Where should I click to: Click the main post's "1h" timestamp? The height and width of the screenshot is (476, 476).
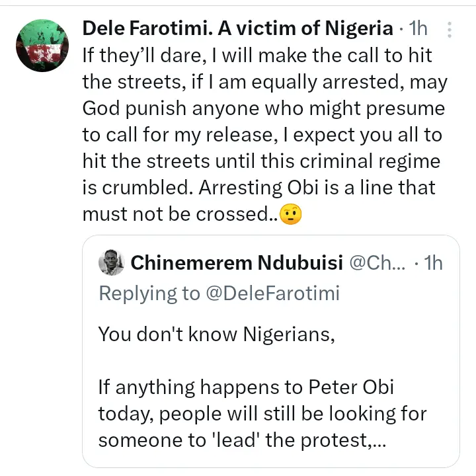pos(418,29)
